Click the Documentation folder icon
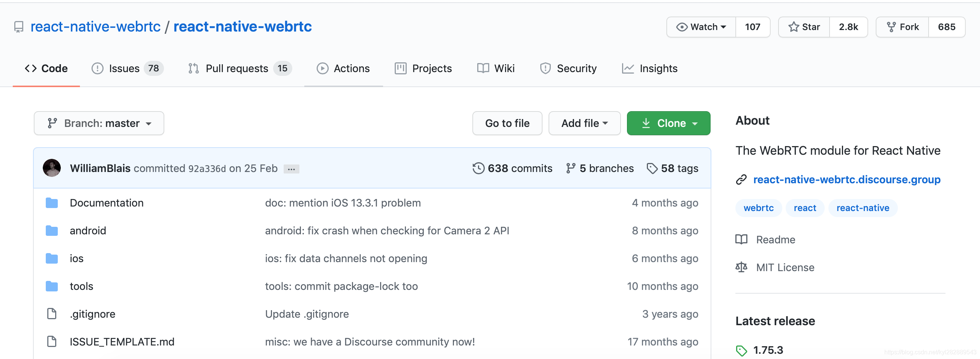Viewport: 980px width, 359px height. (x=52, y=203)
